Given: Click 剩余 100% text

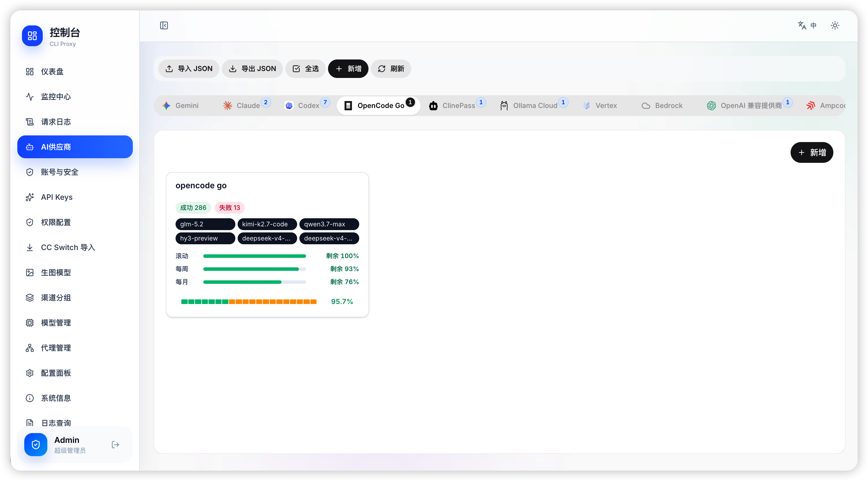Looking at the screenshot, I should click(x=342, y=256).
